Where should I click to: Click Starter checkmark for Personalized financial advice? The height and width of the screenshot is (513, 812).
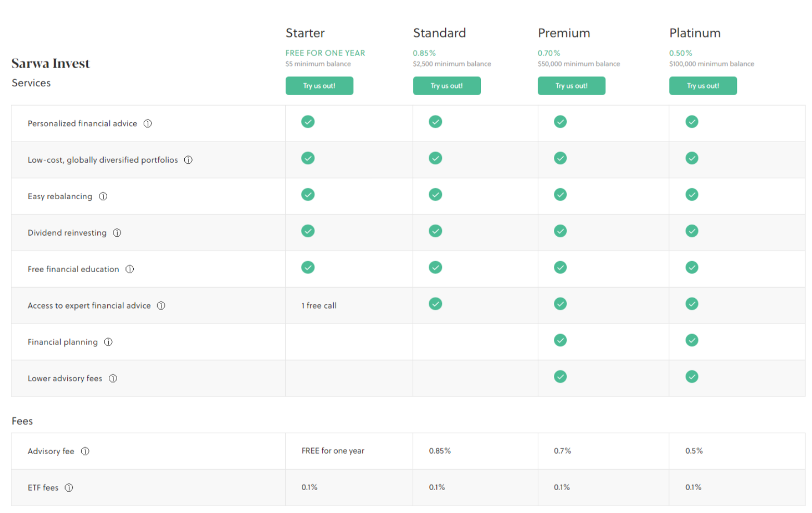[308, 122]
